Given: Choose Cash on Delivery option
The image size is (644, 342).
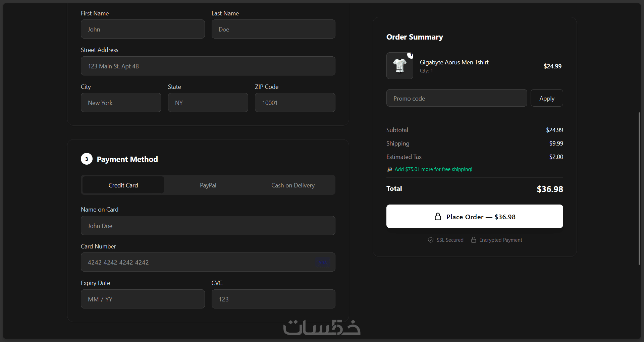Looking at the screenshot, I should point(293,185).
